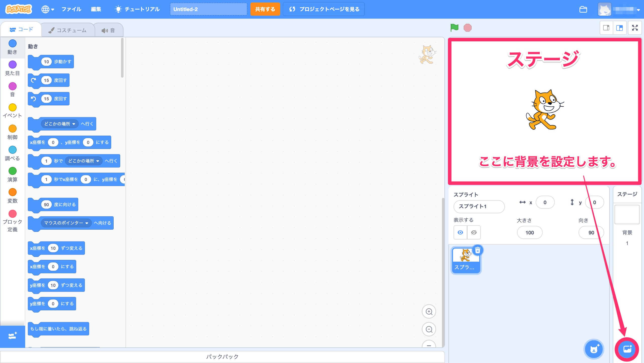Open the account dropdown menu
644x363 pixels.
point(638,10)
